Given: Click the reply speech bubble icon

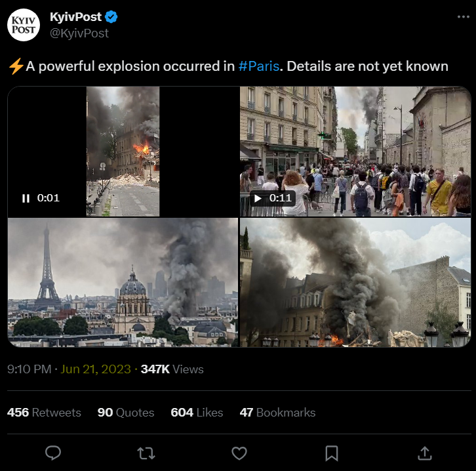Looking at the screenshot, I should tap(54, 453).
